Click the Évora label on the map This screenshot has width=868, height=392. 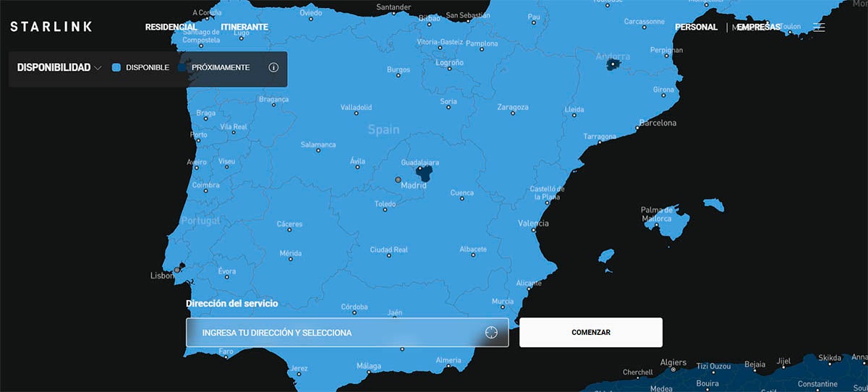point(226,271)
